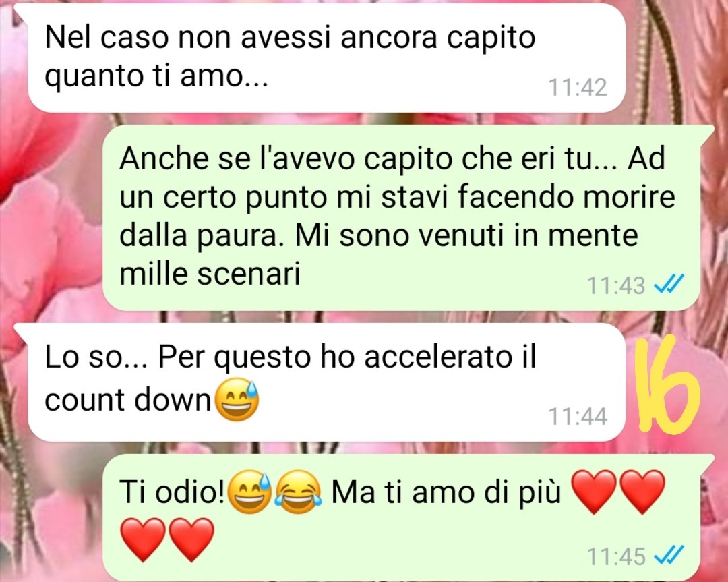Tap the sweat-smile emoji after "count down"

[x=236, y=401]
